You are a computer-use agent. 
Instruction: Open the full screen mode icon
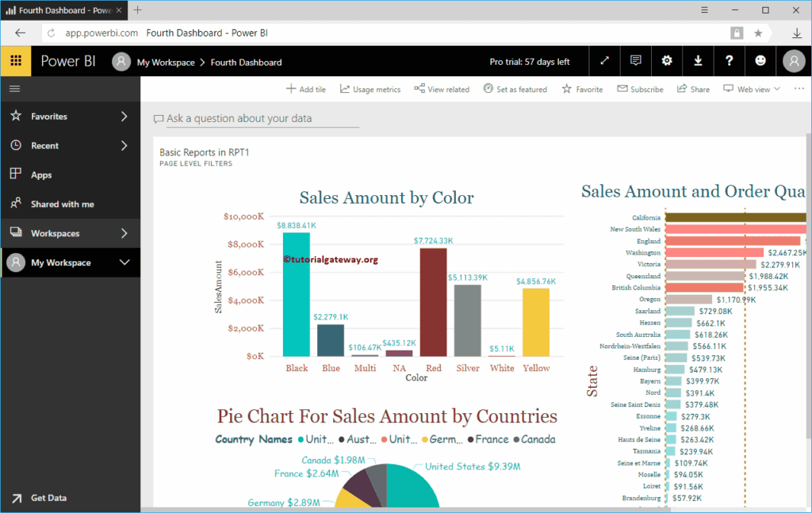point(604,61)
